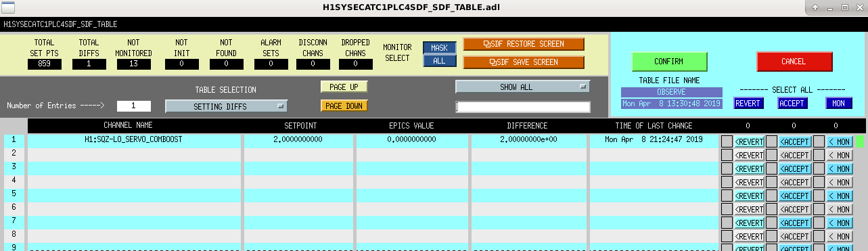Image resolution: width=868 pixels, height=251 pixels.
Task: Click the PAGE DOWN button
Action: coord(344,106)
